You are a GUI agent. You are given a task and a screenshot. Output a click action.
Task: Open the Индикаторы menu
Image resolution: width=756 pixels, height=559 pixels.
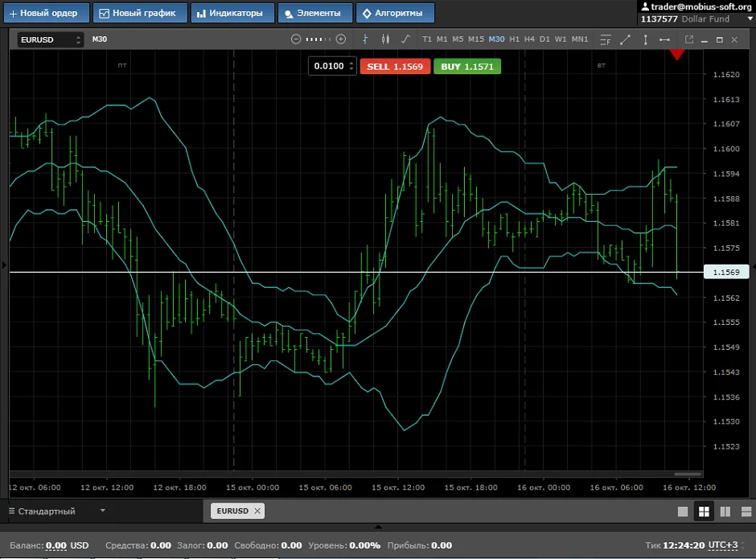pyautogui.click(x=232, y=13)
